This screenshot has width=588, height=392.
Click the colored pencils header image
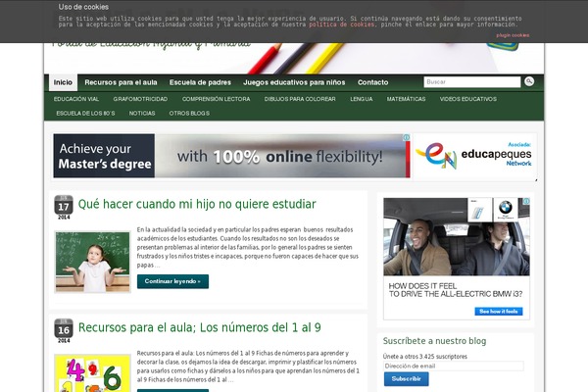click(x=294, y=58)
